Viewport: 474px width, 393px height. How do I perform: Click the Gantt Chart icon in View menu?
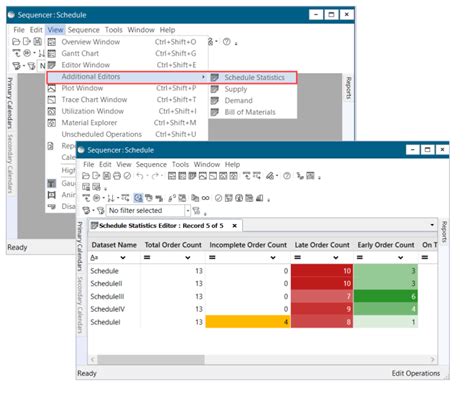tap(52, 53)
